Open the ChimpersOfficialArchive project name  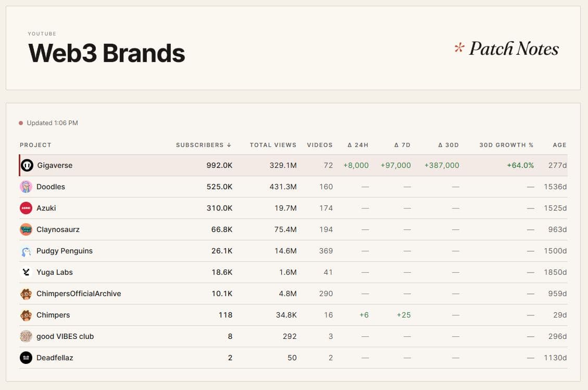click(x=79, y=294)
